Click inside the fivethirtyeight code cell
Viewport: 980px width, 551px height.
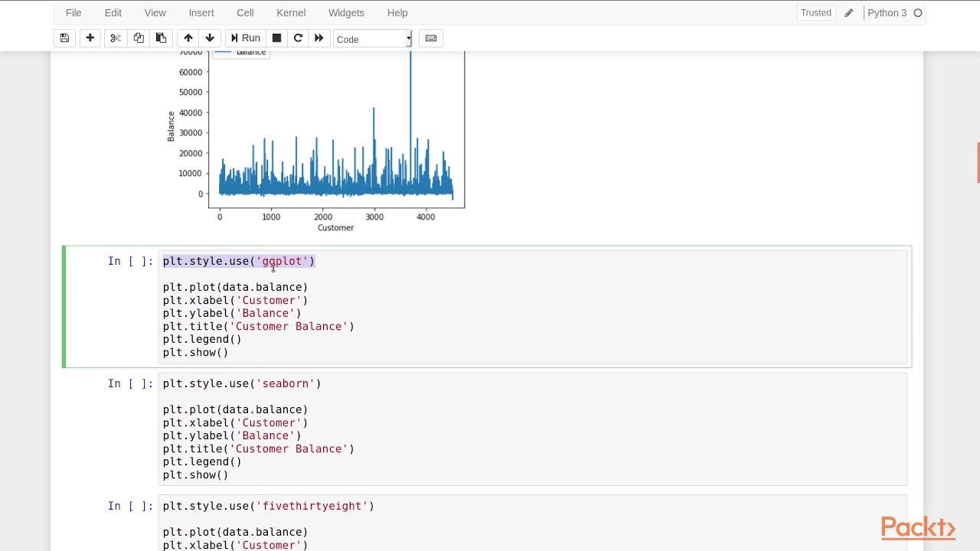pyautogui.click(x=532, y=523)
